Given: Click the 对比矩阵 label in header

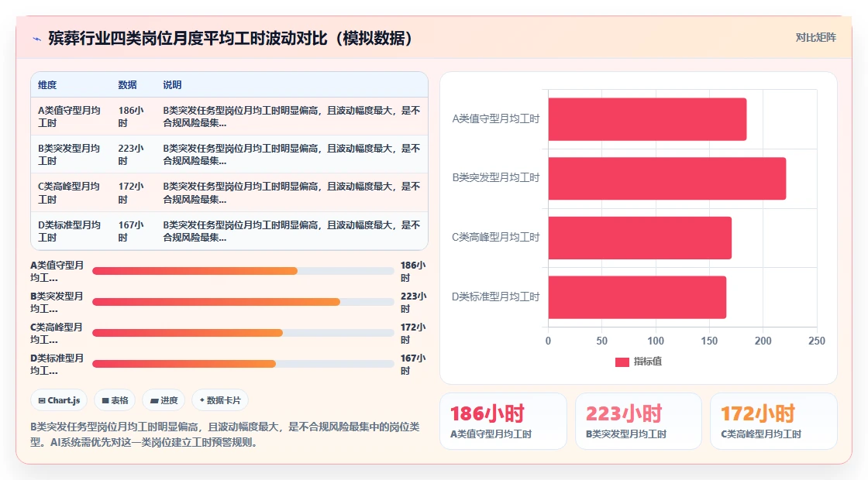Looking at the screenshot, I should [815, 38].
